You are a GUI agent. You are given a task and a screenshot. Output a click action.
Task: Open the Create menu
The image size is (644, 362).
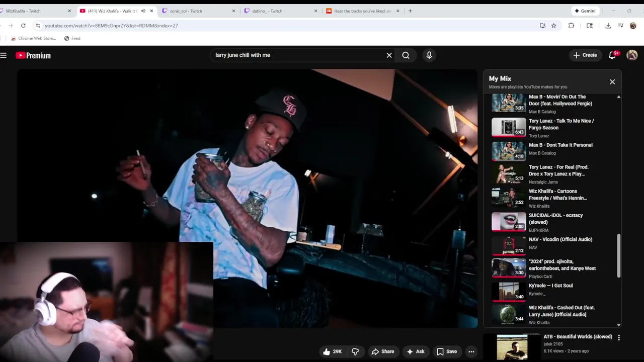point(585,55)
